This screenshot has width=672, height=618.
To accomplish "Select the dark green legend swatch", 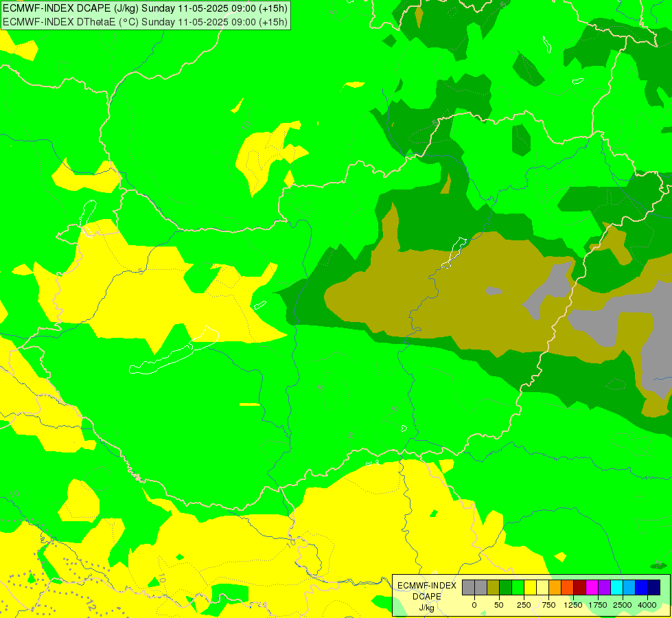I will [505, 587].
